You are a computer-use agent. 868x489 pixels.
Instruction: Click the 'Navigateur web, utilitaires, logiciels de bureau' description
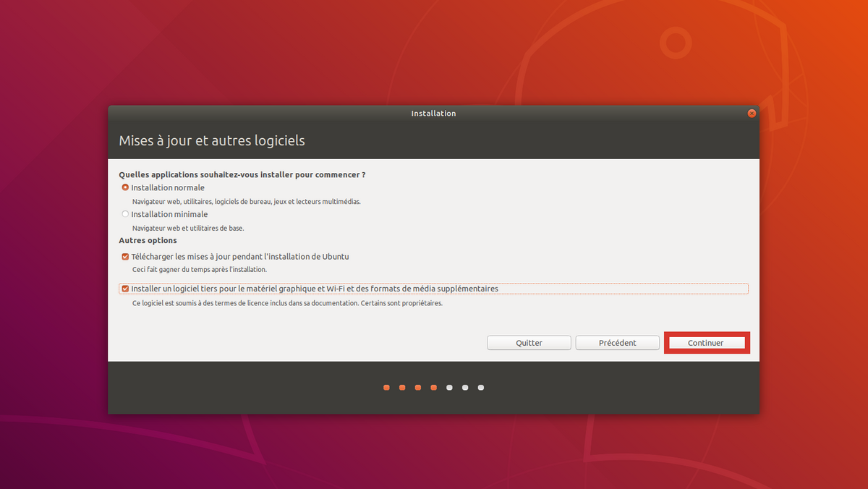(246, 202)
